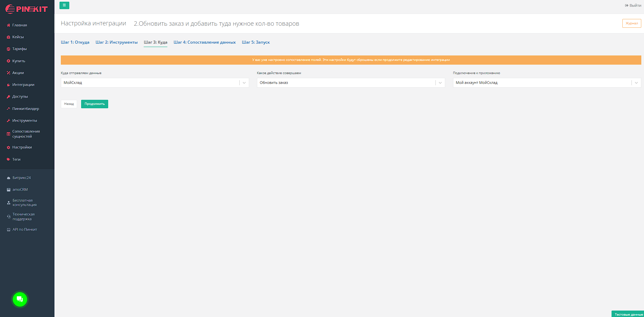Click the green hamburger menu toggle
The width and height of the screenshot is (644, 317).
point(64,5)
